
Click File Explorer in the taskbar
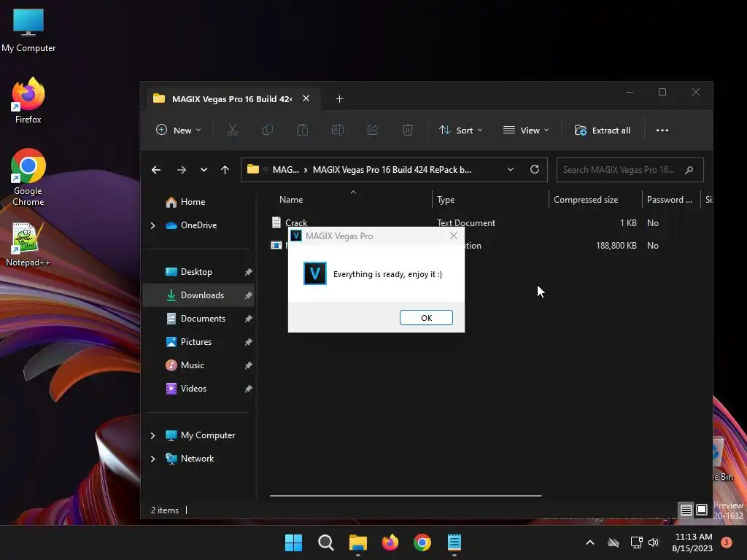pyautogui.click(x=357, y=542)
